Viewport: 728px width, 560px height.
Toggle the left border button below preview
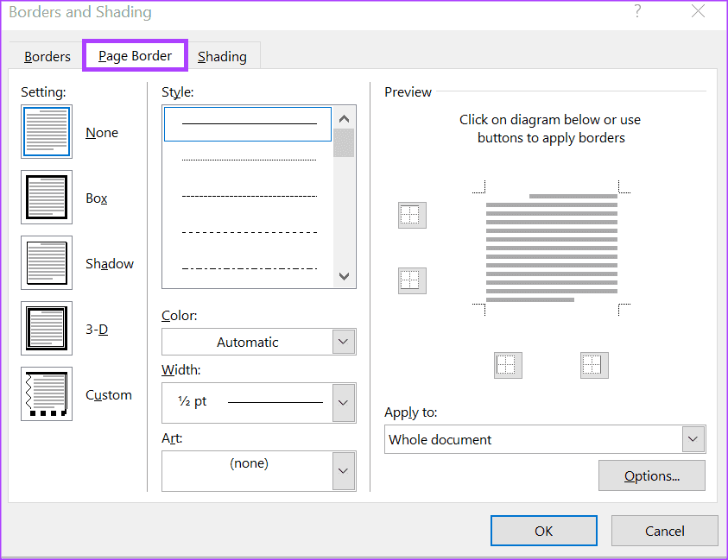pyautogui.click(x=508, y=365)
